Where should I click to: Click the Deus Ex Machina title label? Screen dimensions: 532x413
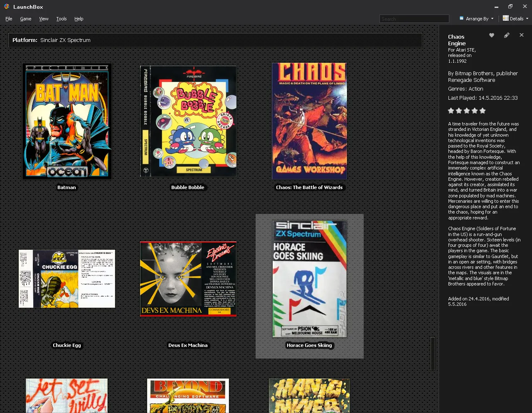[188, 345]
